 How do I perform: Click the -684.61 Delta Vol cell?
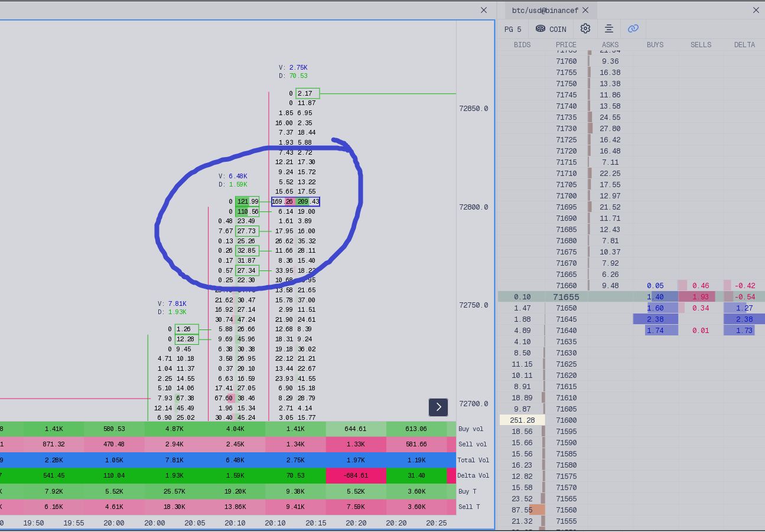pyautogui.click(x=356, y=475)
